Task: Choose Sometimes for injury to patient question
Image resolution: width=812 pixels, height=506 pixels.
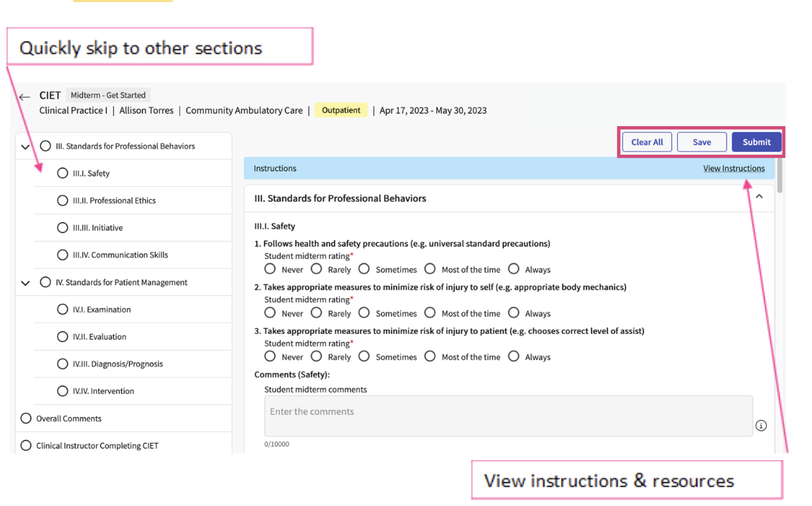Action: 364,357
